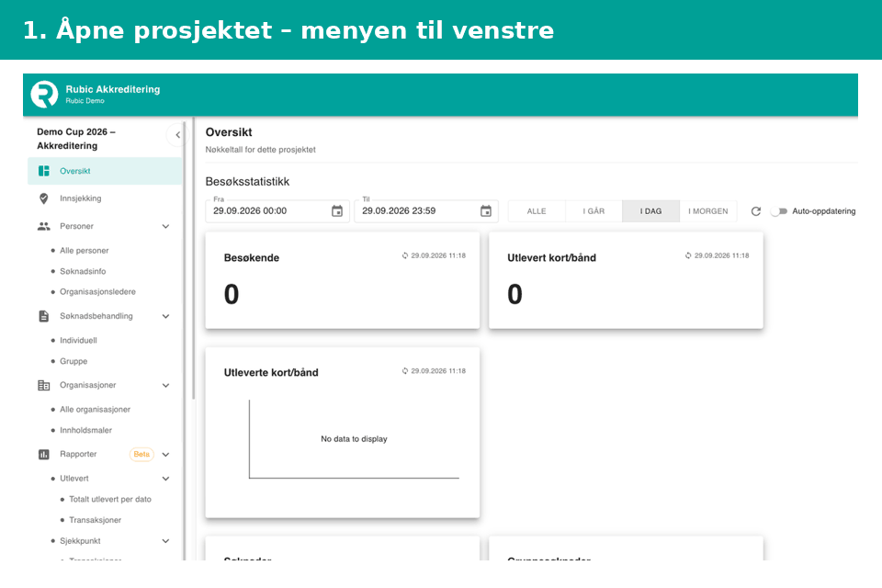Screen dimensions: 882x588
Task: Select the I GÅR date filter
Action: (594, 211)
